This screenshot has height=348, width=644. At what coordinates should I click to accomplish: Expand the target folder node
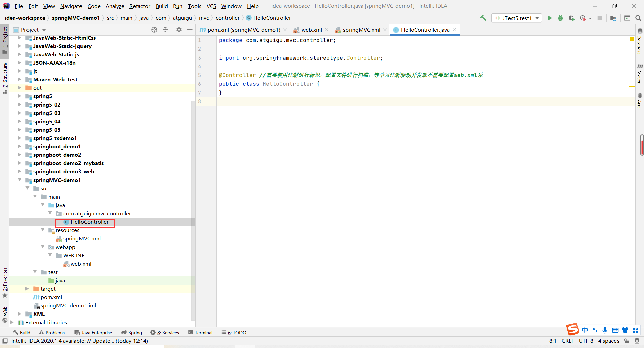(27, 289)
